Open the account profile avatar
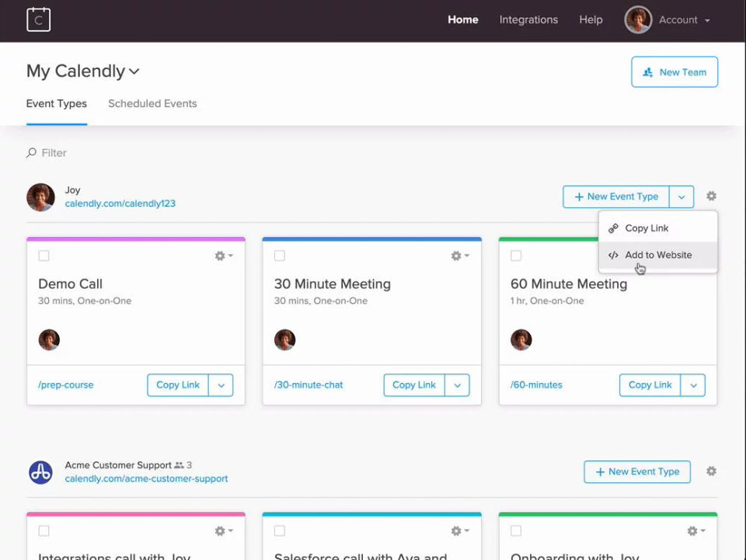The height and width of the screenshot is (560, 746). click(x=638, y=19)
